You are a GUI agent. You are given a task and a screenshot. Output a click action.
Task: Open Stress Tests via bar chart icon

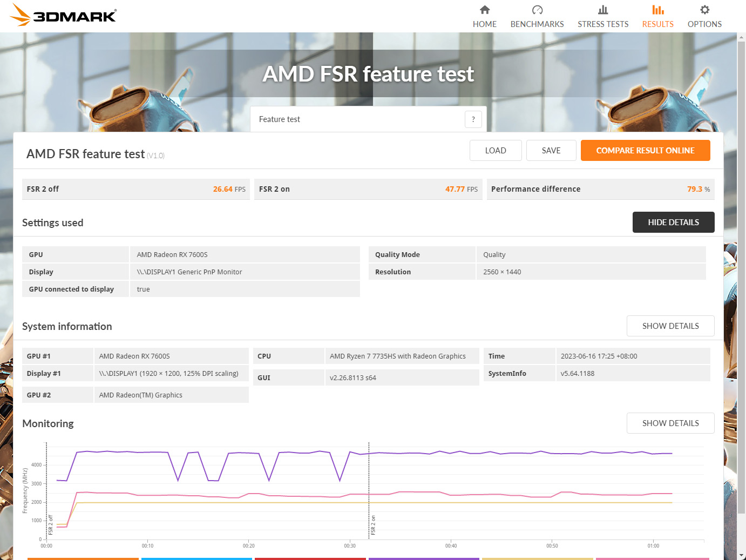coord(603,10)
